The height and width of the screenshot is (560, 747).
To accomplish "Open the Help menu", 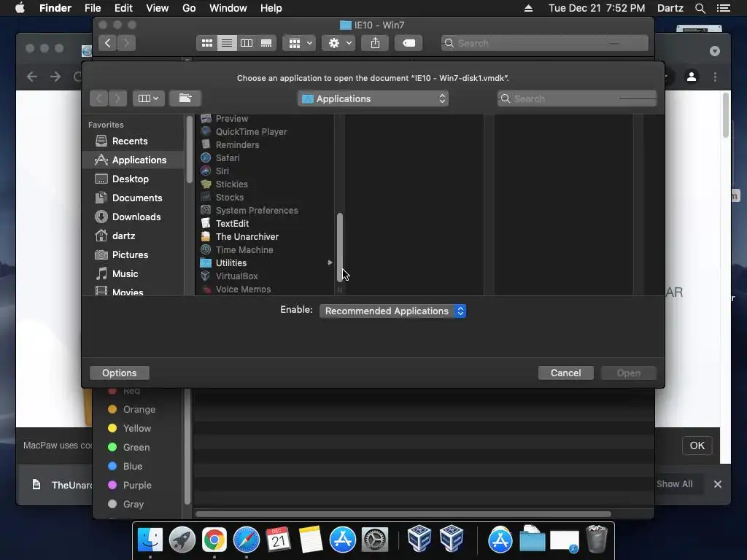I will [271, 8].
